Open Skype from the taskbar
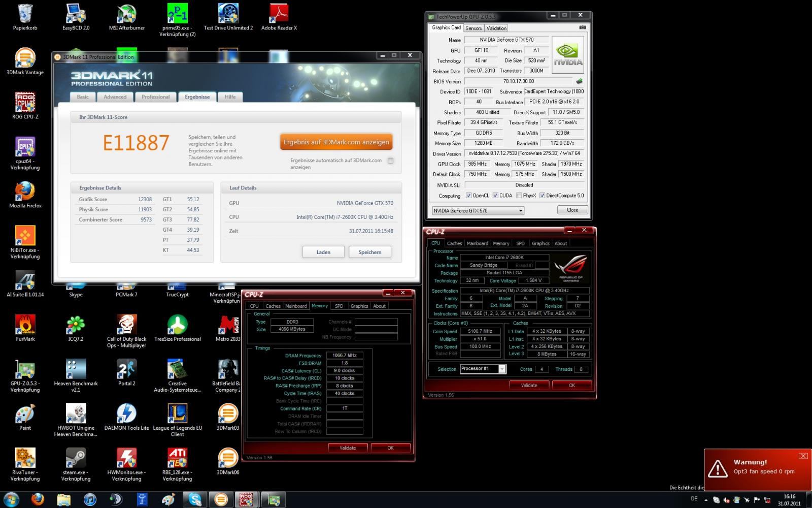The width and height of the screenshot is (812, 508). [195, 500]
